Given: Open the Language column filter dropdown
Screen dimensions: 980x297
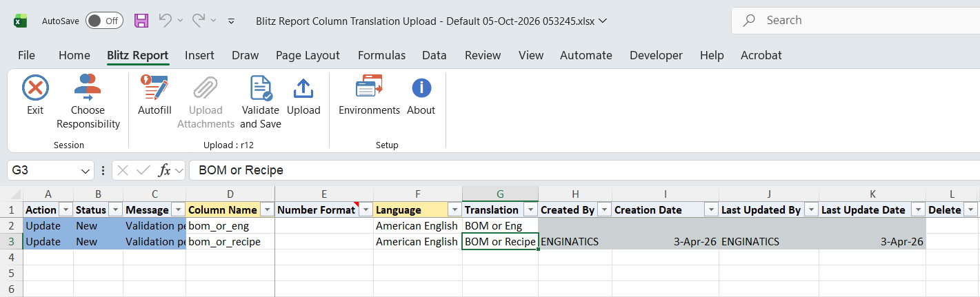Looking at the screenshot, I should 454,209.
